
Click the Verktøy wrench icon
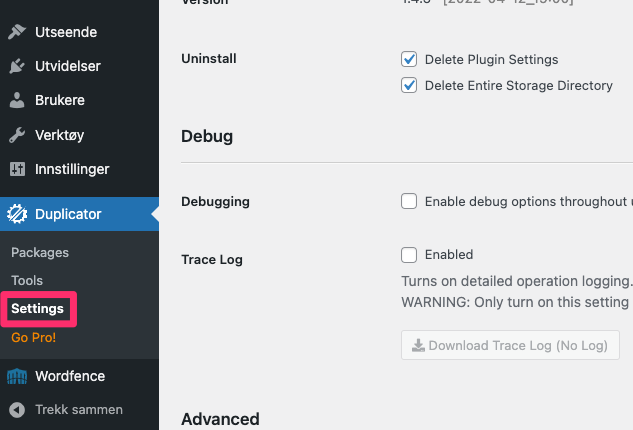[17, 135]
